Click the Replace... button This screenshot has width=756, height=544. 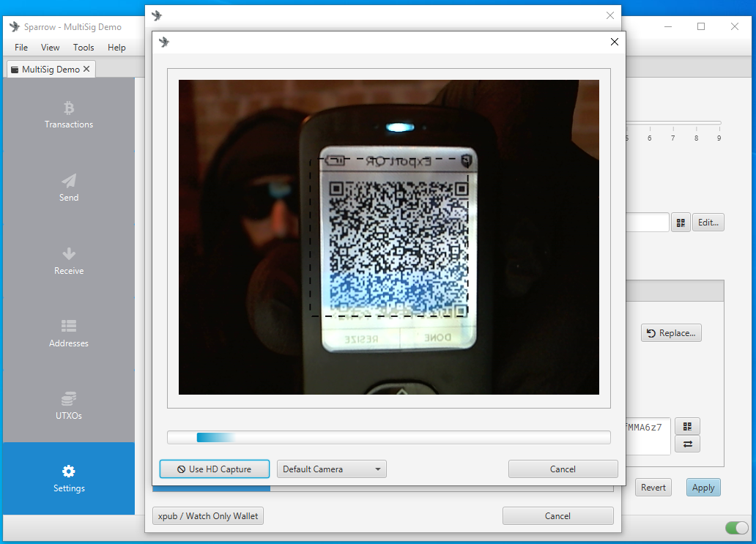(671, 333)
